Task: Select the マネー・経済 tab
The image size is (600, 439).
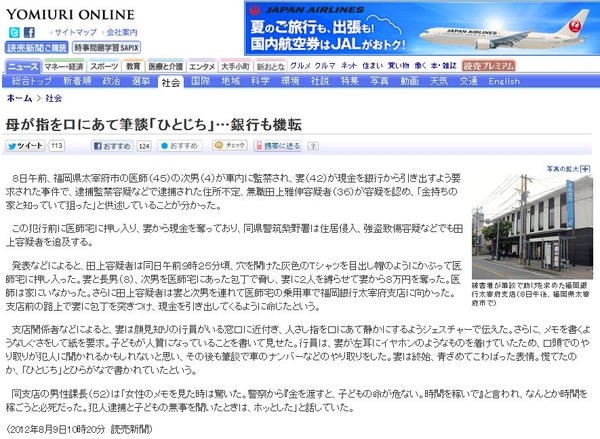Action: point(64,67)
